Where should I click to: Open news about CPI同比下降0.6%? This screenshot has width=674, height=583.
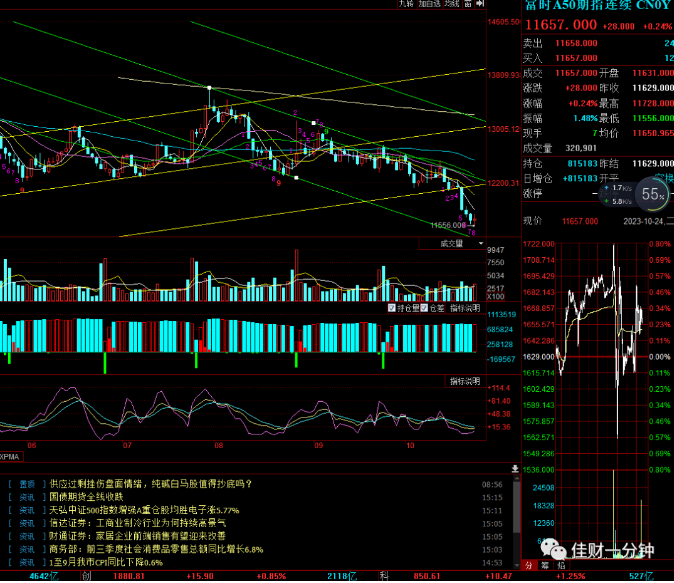point(106,562)
